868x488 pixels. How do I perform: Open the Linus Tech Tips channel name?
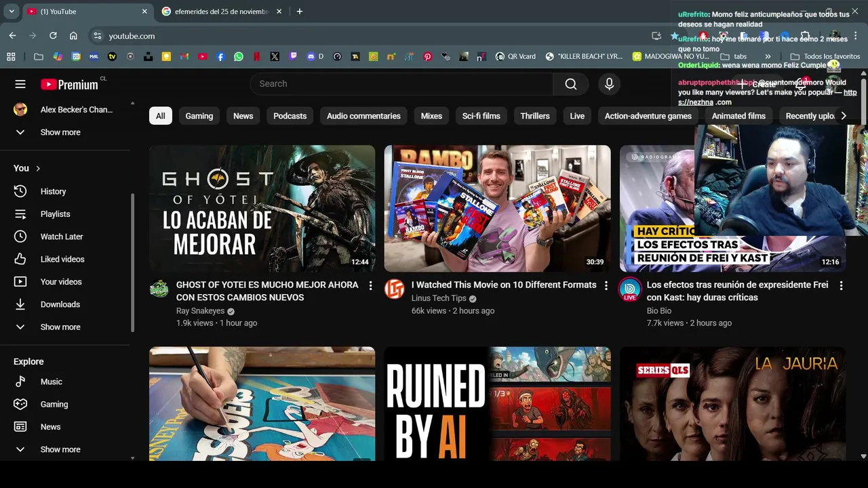(x=439, y=298)
